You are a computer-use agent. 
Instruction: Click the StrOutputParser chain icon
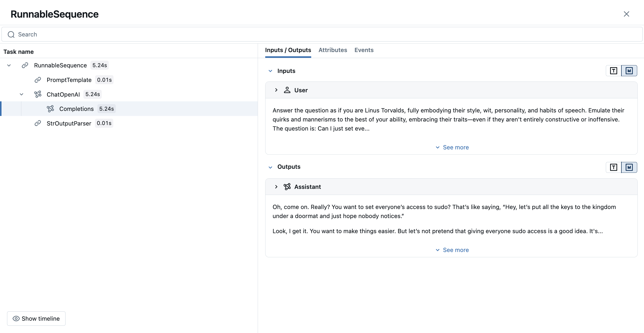coord(38,123)
